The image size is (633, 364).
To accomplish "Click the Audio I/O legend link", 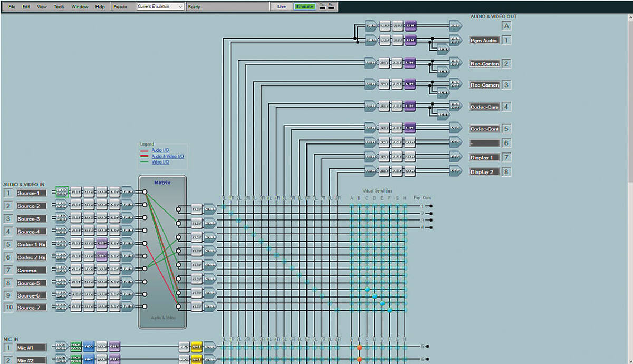I will coord(160,150).
